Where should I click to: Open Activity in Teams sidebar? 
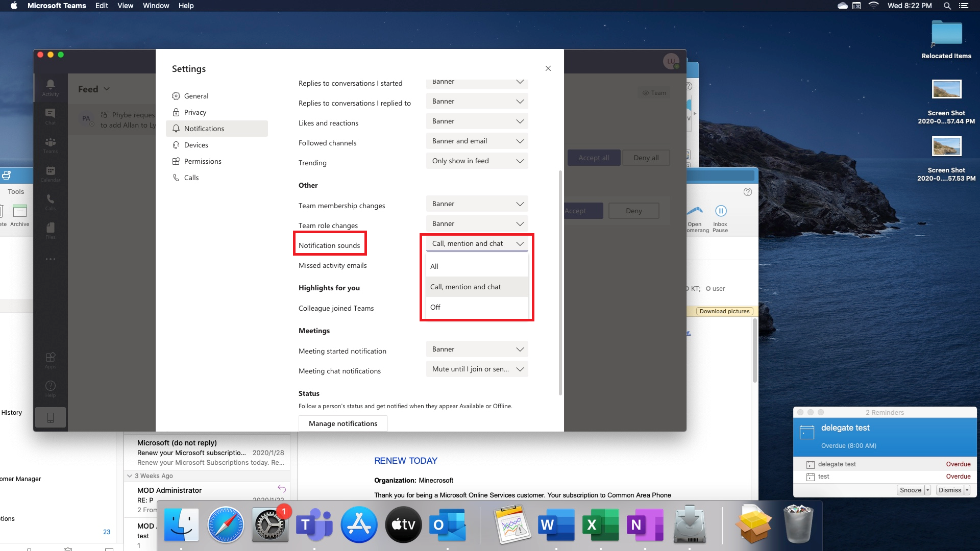[x=51, y=87]
